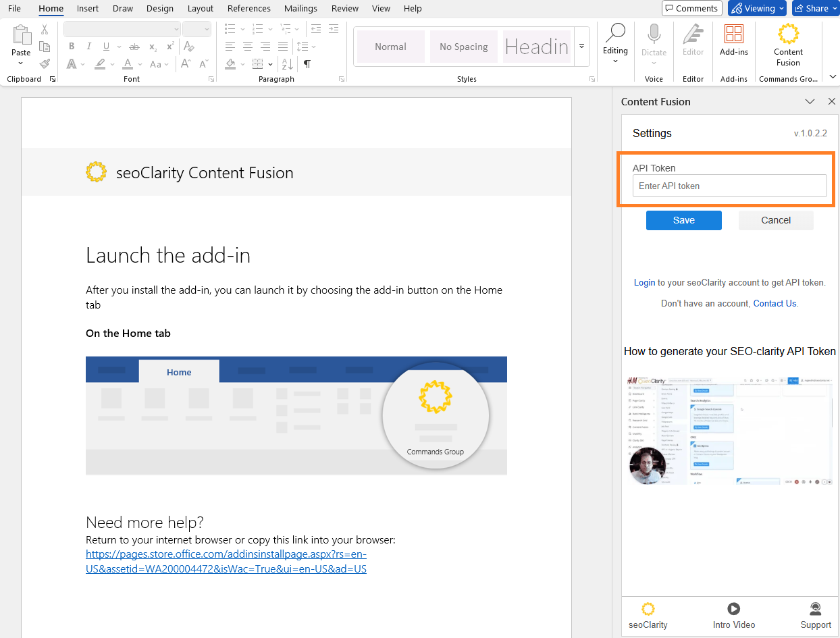Click the Format Painter brush icon
Screen dimensions: 840x638
pos(45,64)
